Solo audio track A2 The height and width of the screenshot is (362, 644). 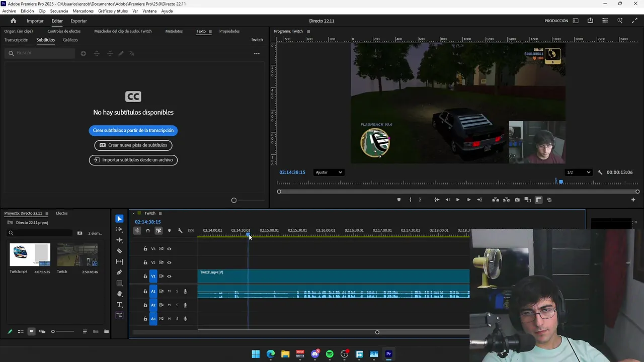[177, 305]
